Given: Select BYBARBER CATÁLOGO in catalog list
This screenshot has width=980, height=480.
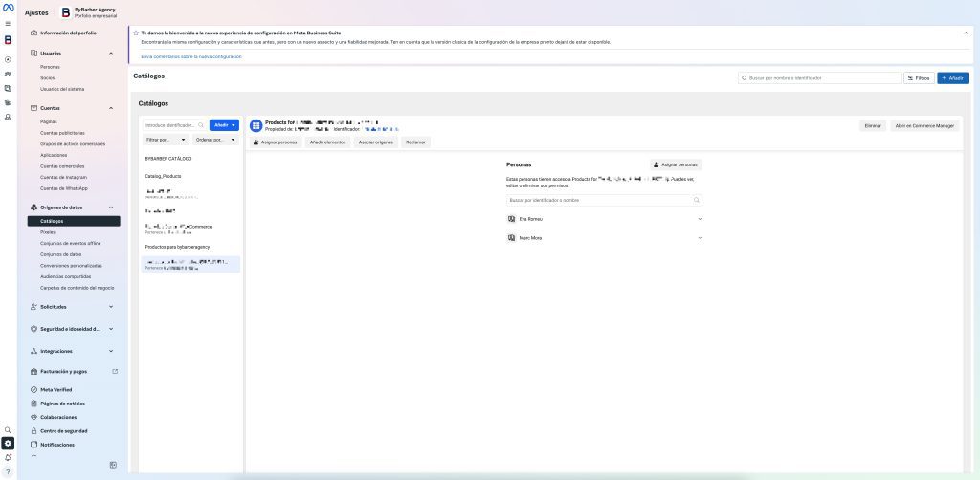Looking at the screenshot, I should tap(168, 159).
